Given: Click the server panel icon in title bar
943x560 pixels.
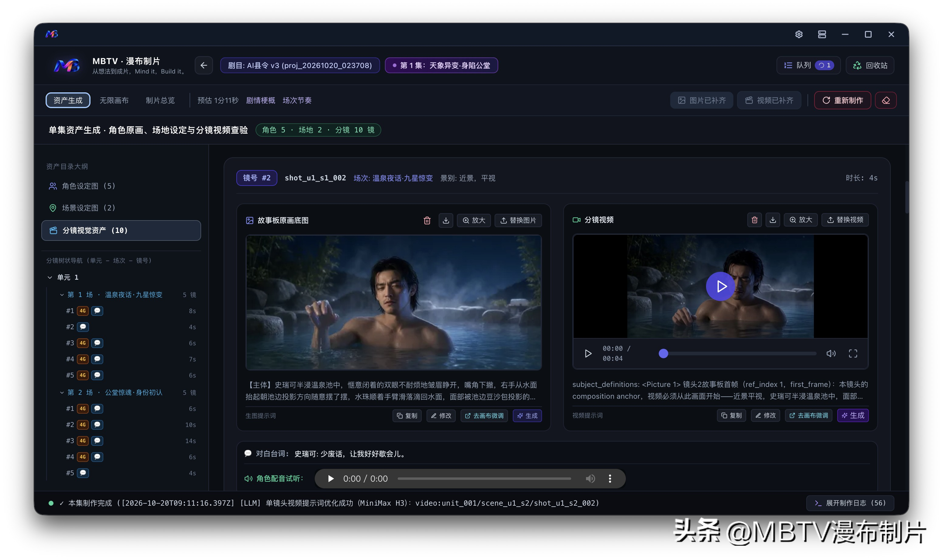Looking at the screenshot, I should 822,34.
